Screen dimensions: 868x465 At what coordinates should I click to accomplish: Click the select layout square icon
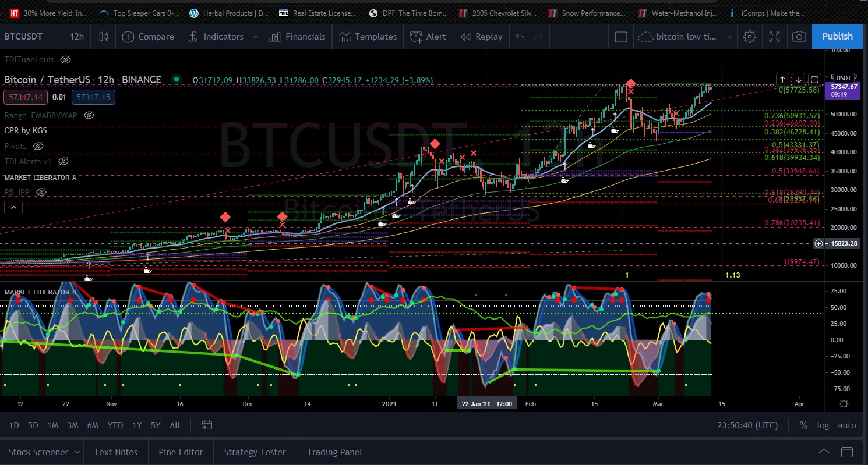621,37
